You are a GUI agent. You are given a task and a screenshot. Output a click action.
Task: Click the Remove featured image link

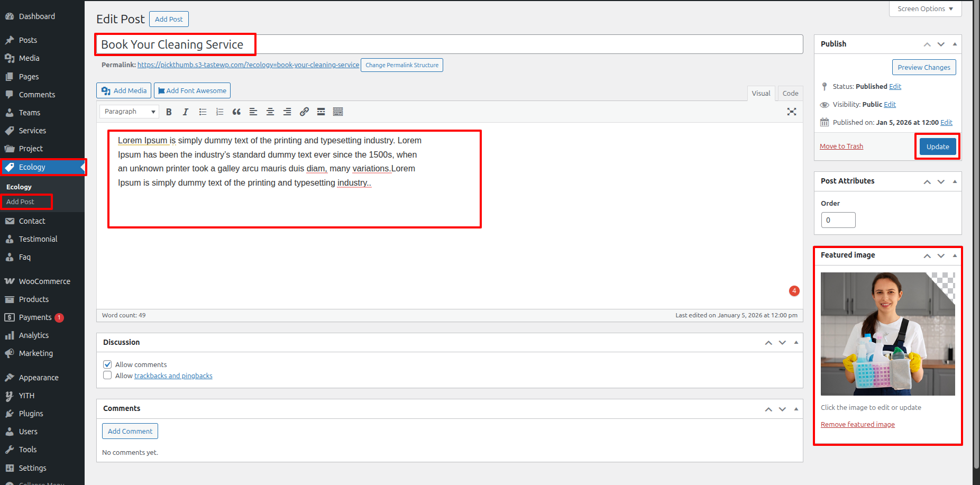click(x=857, y=425)
